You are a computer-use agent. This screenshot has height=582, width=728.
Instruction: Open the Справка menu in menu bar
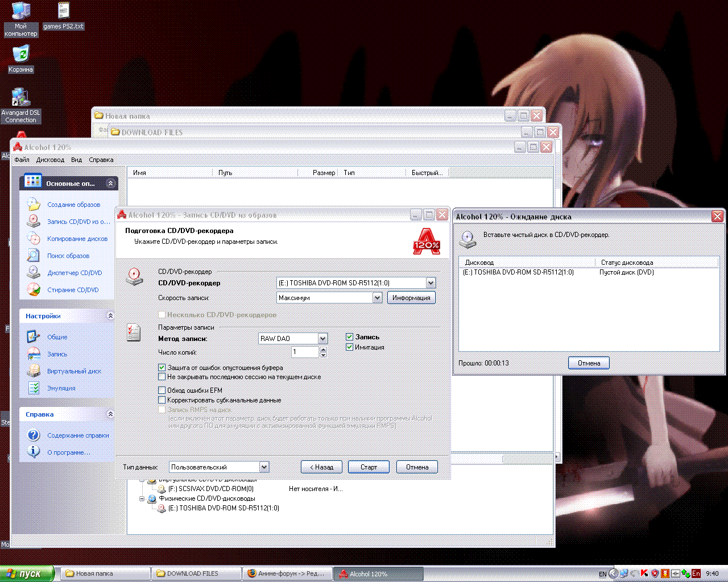pyautogui.click(x=101, y=160)
